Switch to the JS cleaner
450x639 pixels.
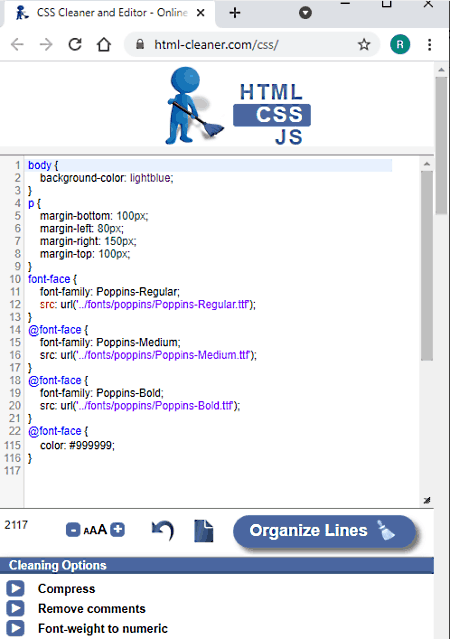(289, 137)
